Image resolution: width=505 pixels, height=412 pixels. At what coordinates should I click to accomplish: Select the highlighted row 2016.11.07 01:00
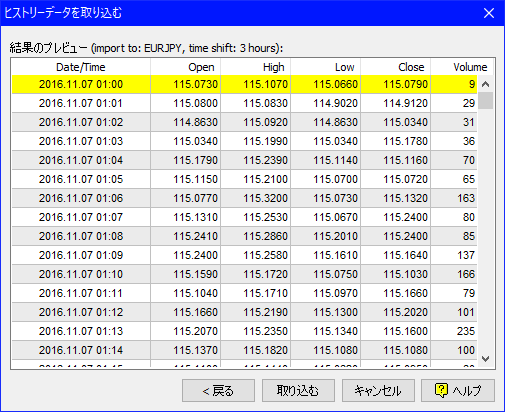(245, 84)
